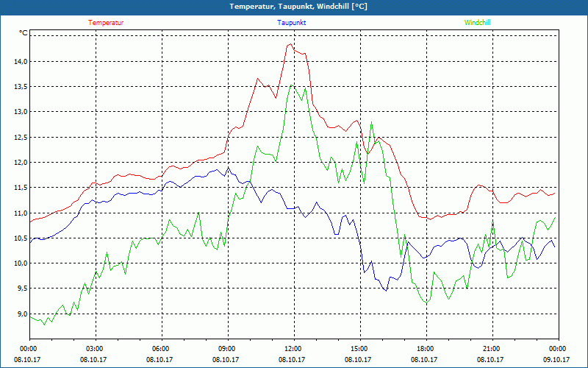588x368 pixels.
Task: Click the green windchill peak just before 12:00
Action: pos(291,85)
